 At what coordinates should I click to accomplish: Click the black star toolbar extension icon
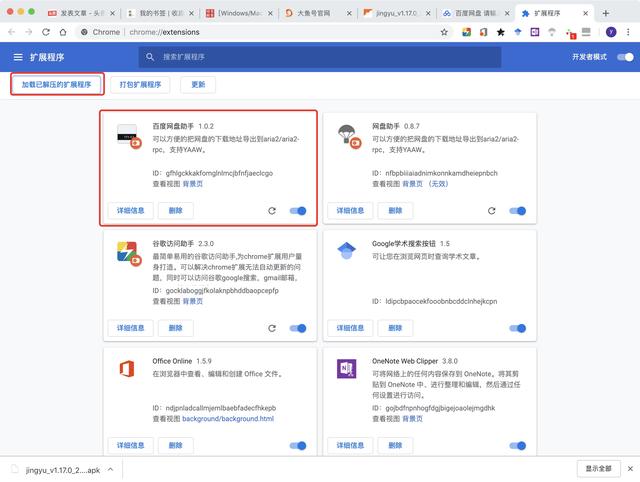[x=500, y=32]
